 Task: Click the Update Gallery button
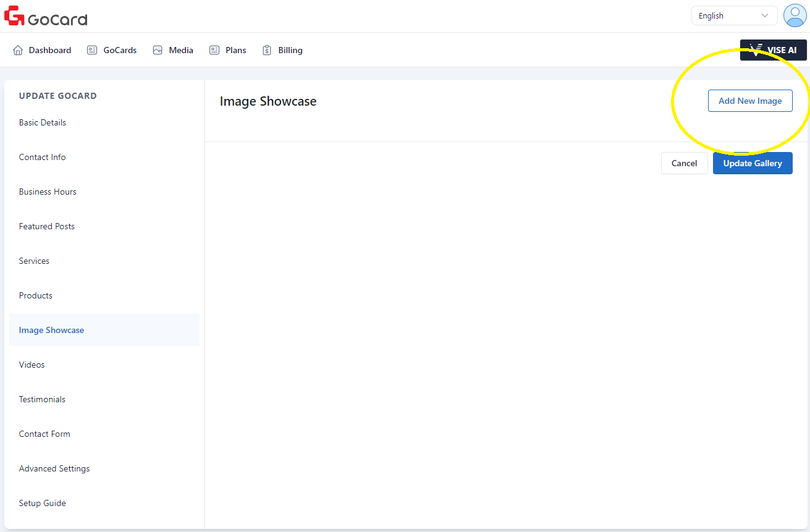coord(752,163)
